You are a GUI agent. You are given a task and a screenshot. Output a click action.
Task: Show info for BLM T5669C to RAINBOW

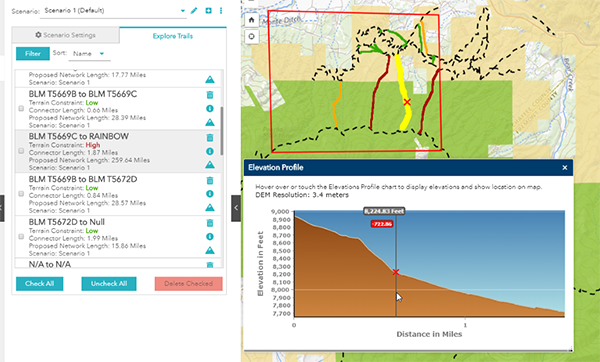[x=210, y=151]
